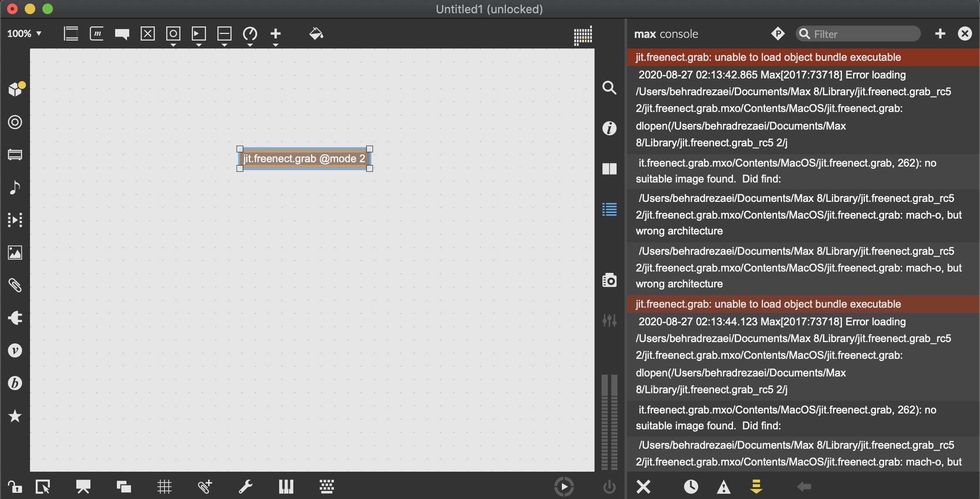Clear the console with the X button
This screenshot has height=499, width=980.
(643, 487)
